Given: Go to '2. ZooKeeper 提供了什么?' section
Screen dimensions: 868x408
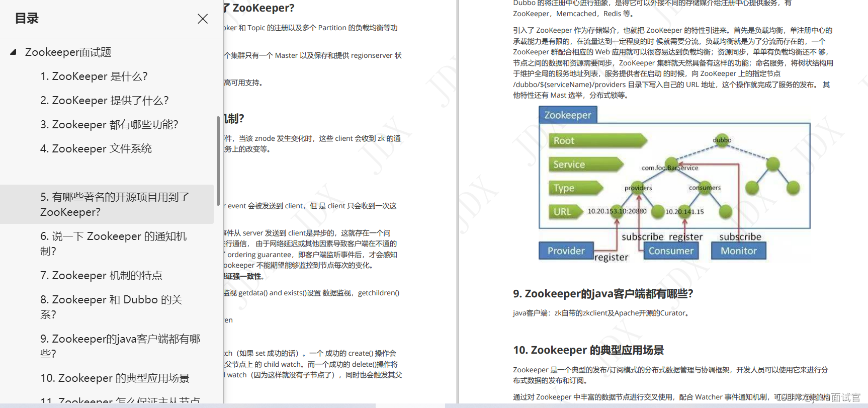Looking at the screenshot, I should [105, 101].
